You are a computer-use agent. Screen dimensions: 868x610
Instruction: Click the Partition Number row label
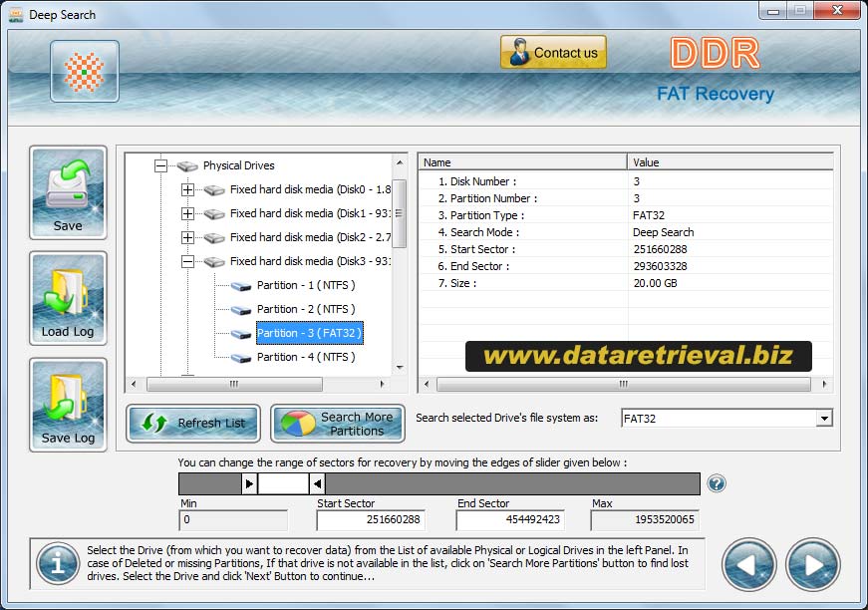(x=487, y=198)
